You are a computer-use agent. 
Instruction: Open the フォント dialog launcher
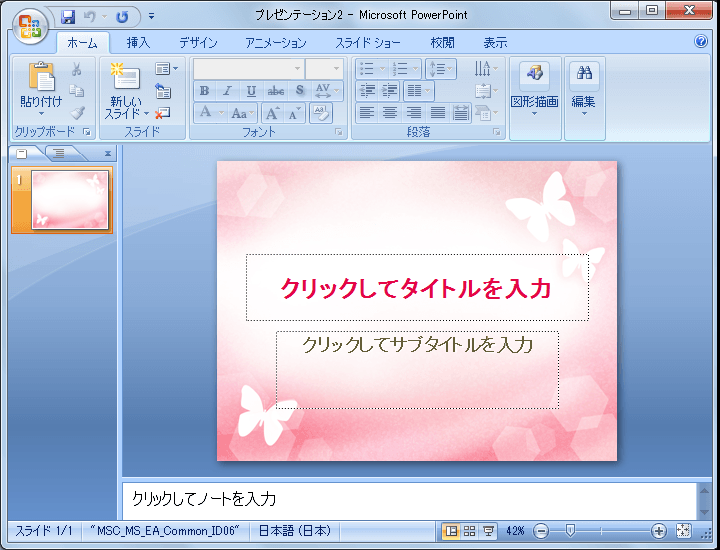pyautogui.click(x=339, y=132)
